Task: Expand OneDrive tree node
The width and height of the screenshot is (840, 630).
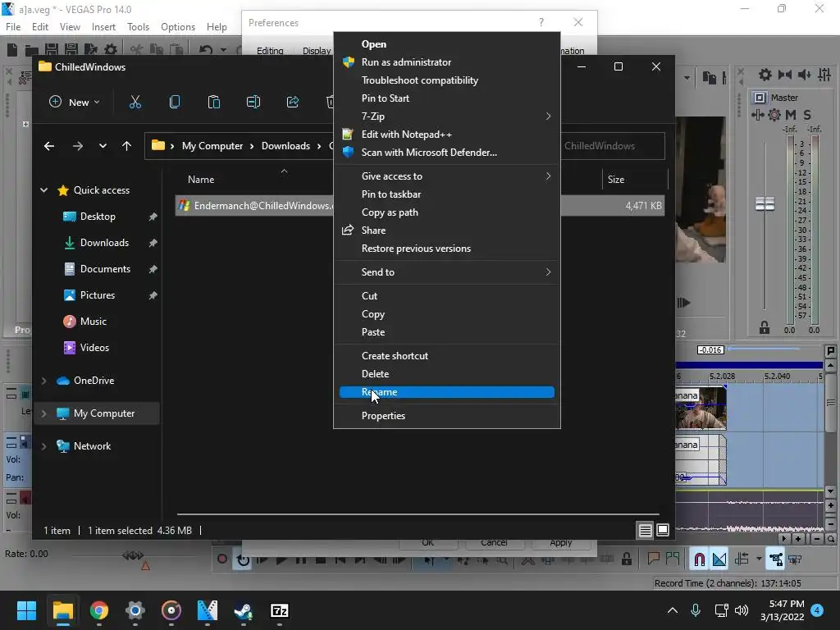Action: click(44, 381)
